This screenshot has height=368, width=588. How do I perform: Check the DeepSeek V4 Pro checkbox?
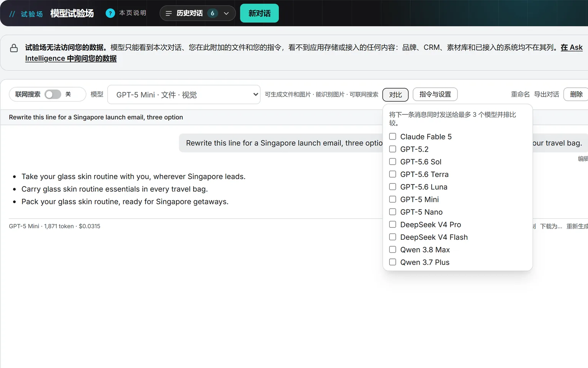pyautogui.click(x=392, y=224)
